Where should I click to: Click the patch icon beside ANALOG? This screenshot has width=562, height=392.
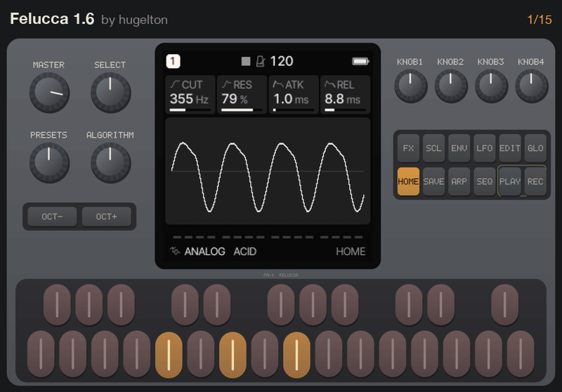pyautogui.click(x=174, y=251)
